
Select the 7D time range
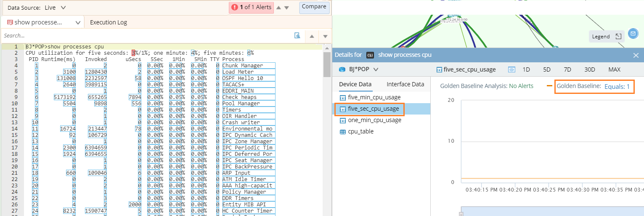click(x=567, y=69)
